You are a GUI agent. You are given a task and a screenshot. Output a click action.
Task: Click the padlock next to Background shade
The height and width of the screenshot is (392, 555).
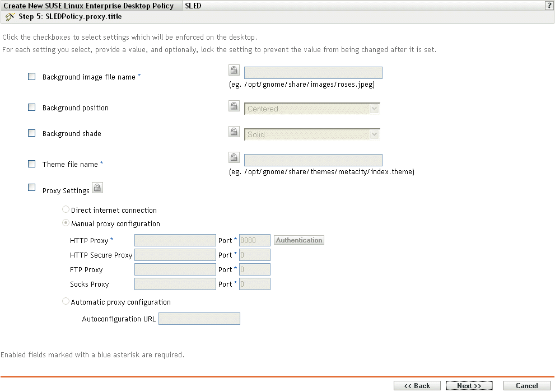click(x=234, y=132)
